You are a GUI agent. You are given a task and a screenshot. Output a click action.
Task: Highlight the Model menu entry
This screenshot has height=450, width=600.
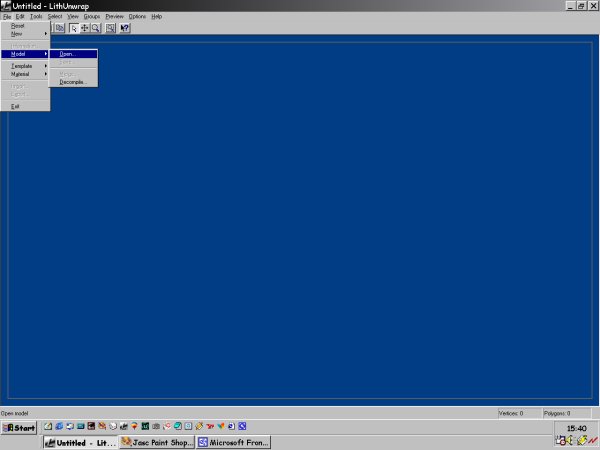(x=25, y=54)
